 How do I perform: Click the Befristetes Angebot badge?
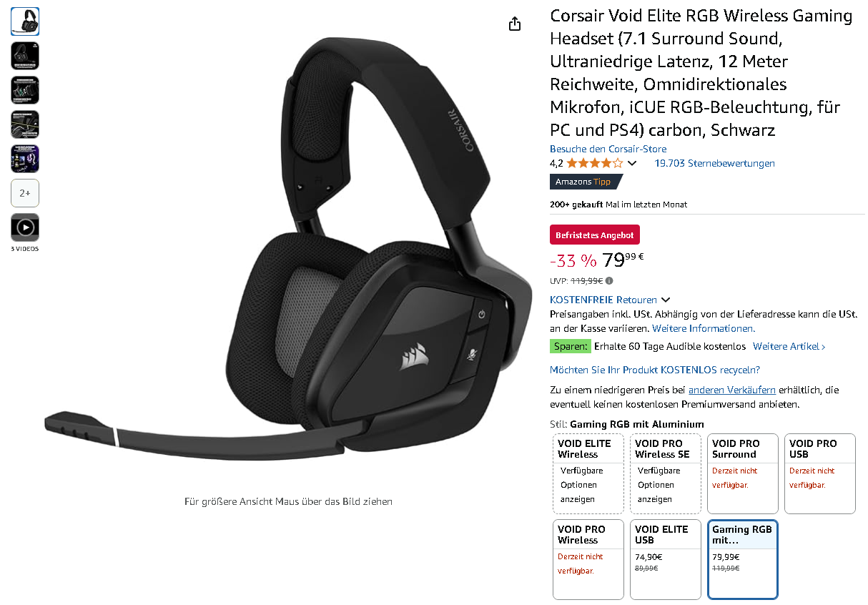click(x=595, y=235)
